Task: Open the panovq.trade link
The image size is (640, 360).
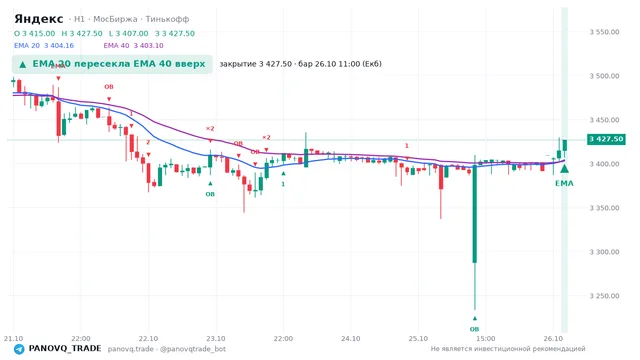Action: 131,349
